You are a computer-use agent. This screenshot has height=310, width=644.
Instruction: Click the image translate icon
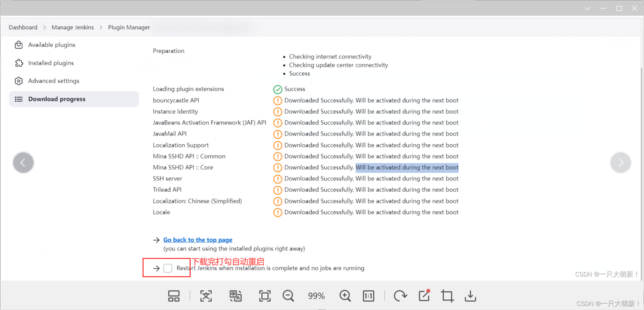click(x=236, y=296)
